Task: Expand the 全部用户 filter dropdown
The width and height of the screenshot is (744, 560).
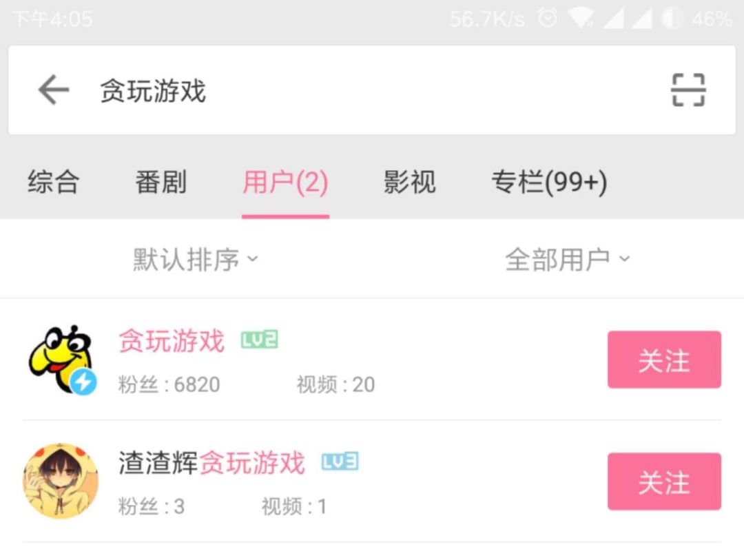Action: click(568, 259)
